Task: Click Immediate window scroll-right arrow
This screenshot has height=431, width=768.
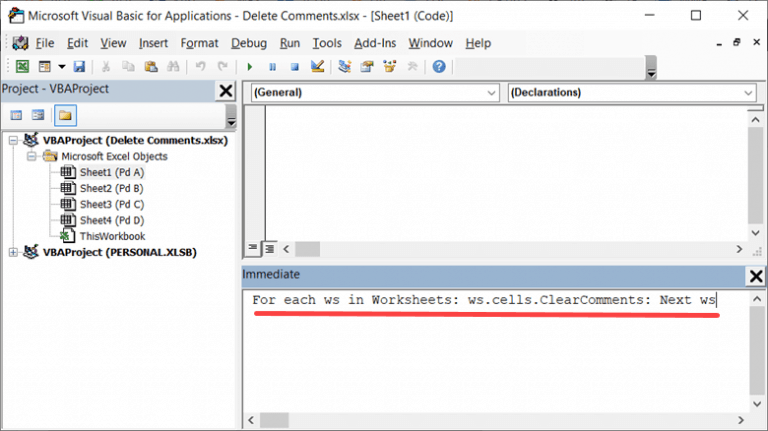Action: [x=741, y=420]
